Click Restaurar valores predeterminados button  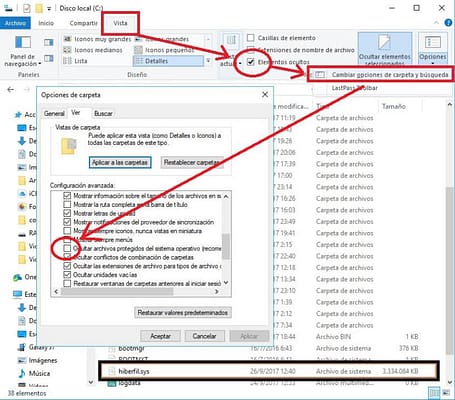[x=183, y=313]
